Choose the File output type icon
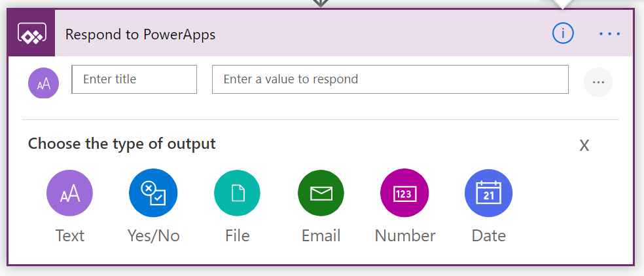Screen dimensions: 644x276 (x=237, y=193)
